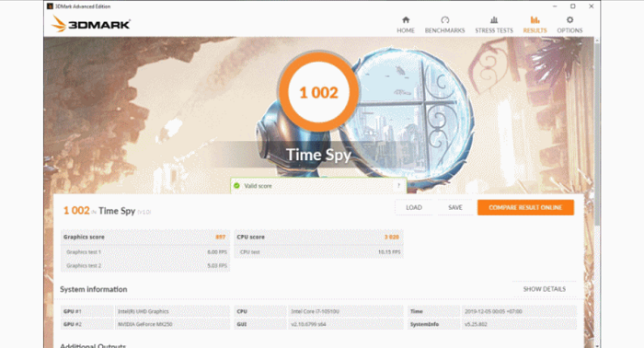The image size is (644, 348).
Task: Open the valid score help question mark
Action: coord(398,186)
